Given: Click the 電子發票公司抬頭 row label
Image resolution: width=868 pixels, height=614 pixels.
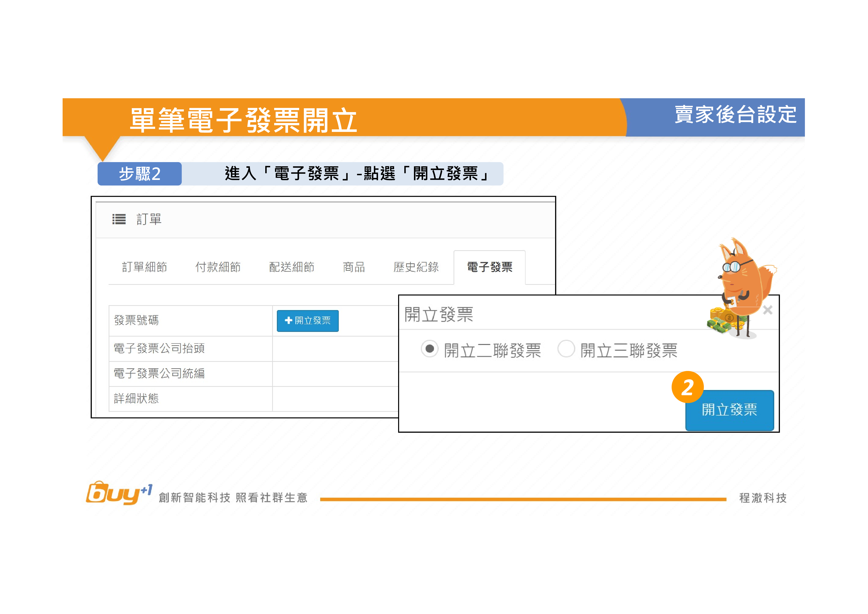Looking at the screenshot, I should pyautogui.click(x=159, y=348).
